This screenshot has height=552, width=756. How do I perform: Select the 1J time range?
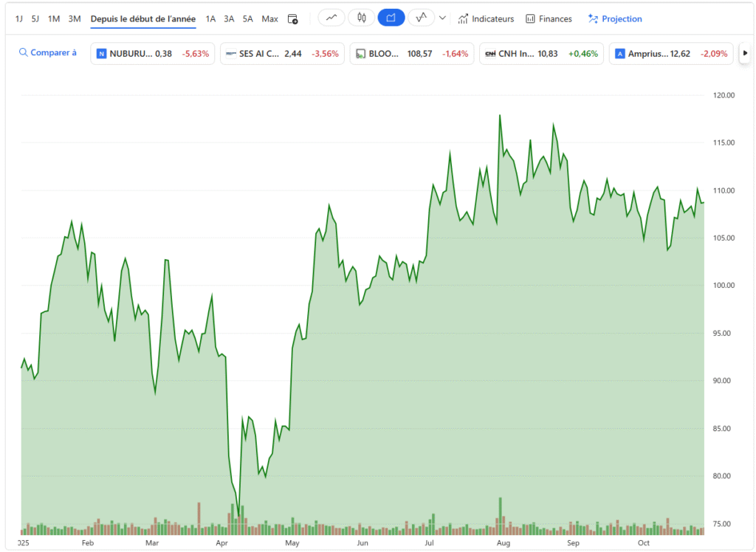[x=19, y=18]
